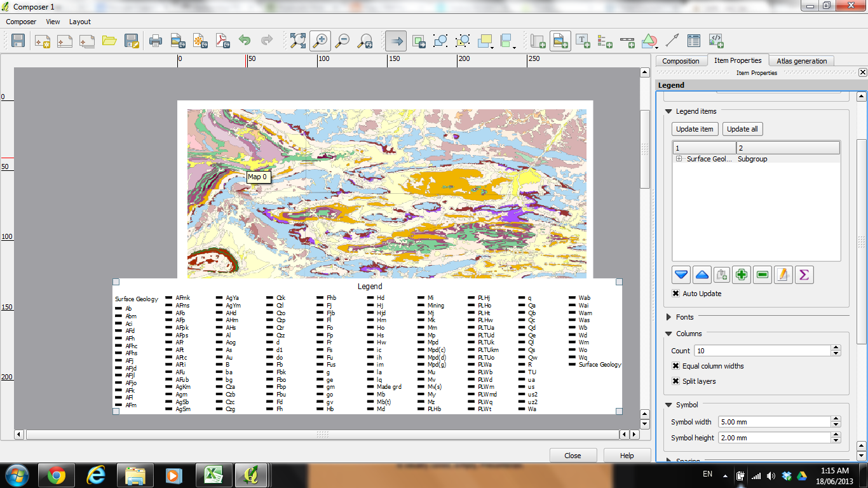Click the Ungroup items icon

coord(463,41)
